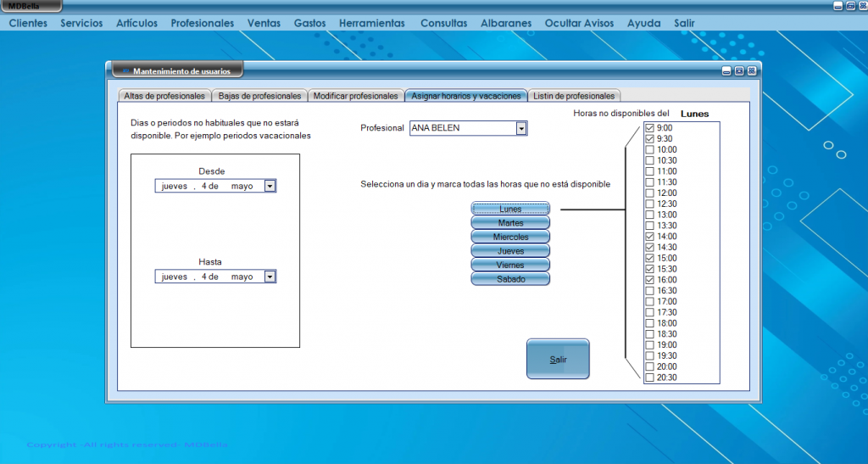The height and width of the screenshot is (464, 868).
Task: Check the 17:30 hour checkbox
Action: (x=650, y=312)
